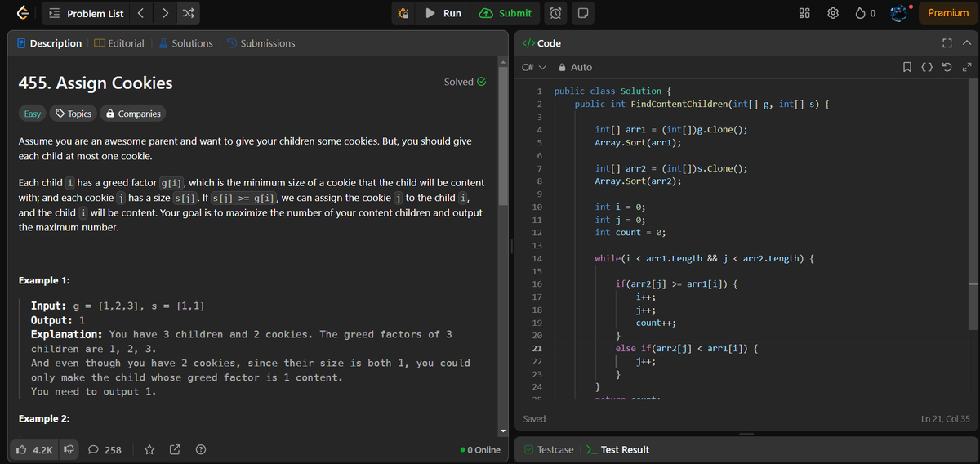Pick a random problem with shuffle icon
This screenshot has height=464, width=980.
[189, 13]
